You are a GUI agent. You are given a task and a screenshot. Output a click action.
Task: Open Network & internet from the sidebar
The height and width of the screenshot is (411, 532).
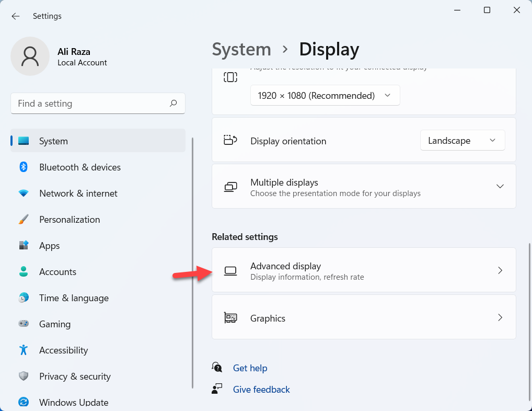click(79, 193)
